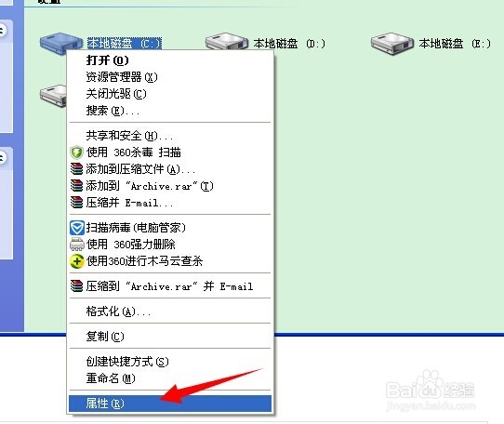Click the 电脑管家 virus scan icon
The image size is (504, 424).
point(77,228)
